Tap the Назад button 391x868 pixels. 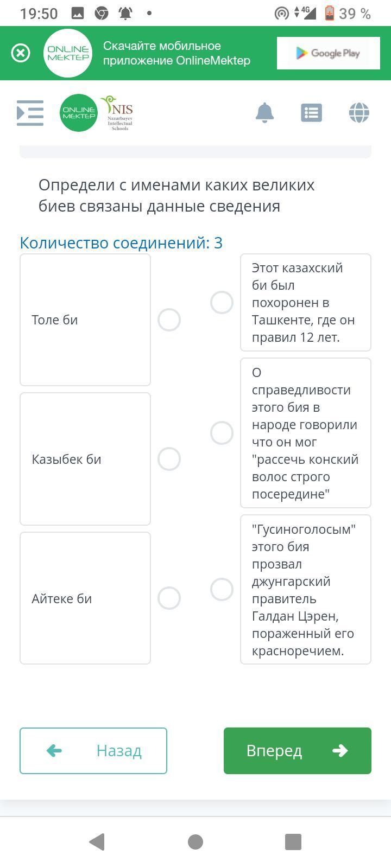pos(93,751)
